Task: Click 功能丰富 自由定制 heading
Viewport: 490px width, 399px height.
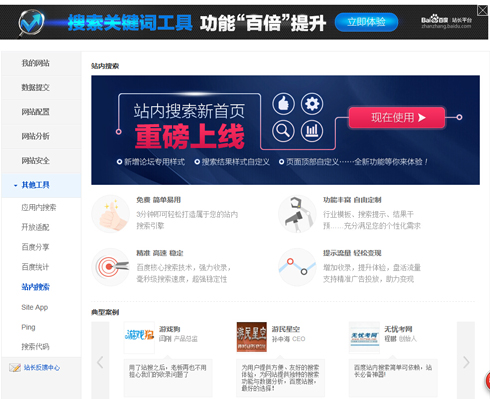Action: click(x=352, y=200)
